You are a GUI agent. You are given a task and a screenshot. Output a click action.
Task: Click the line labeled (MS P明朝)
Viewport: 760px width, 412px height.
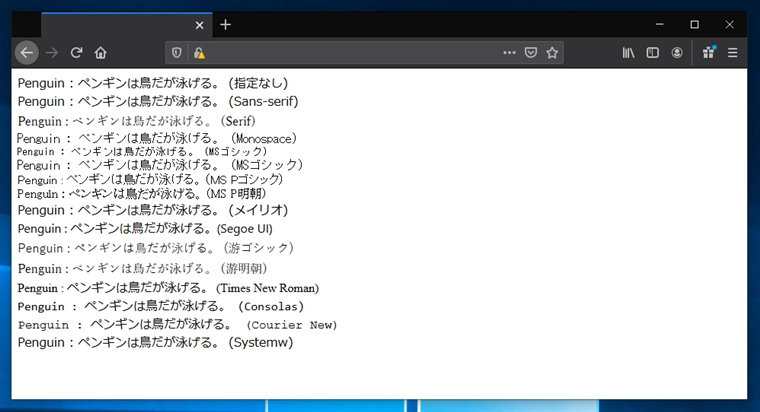[142, 194]
